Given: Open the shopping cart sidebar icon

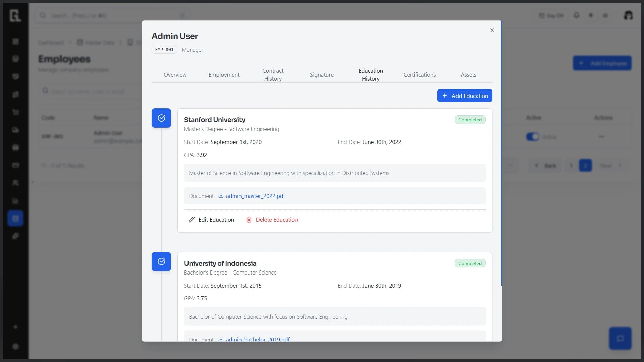Looking at the screenshot, I should point(15,112).
